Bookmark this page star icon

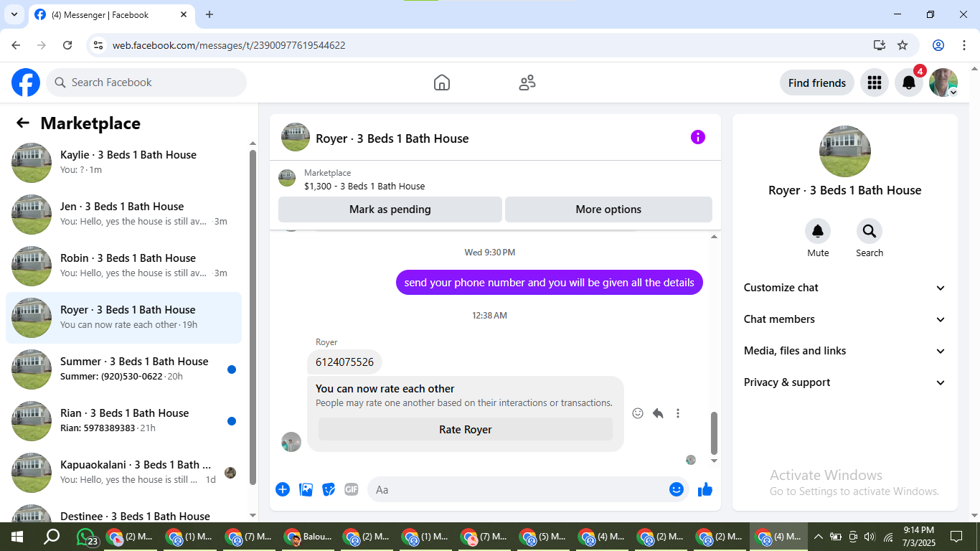click(903, 45)
